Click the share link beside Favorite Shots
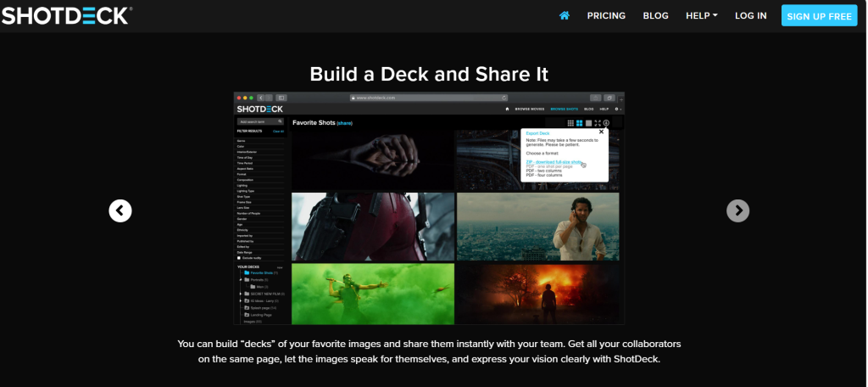This screenshot has height=387, width=868. click(344, 123)
